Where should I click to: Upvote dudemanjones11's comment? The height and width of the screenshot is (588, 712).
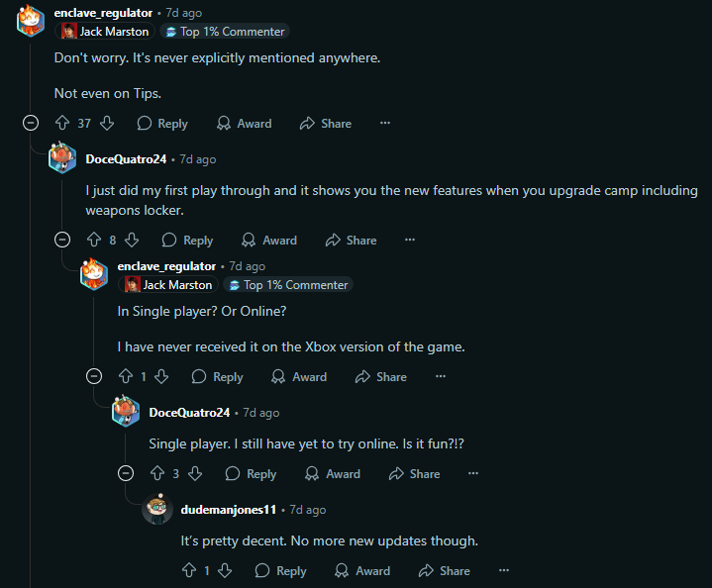click(x=189, y=571)
